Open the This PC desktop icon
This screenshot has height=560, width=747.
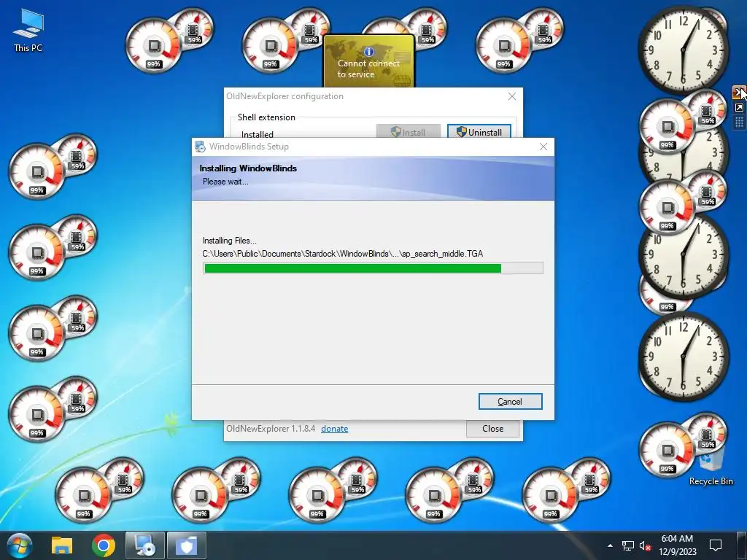(28, 30)
